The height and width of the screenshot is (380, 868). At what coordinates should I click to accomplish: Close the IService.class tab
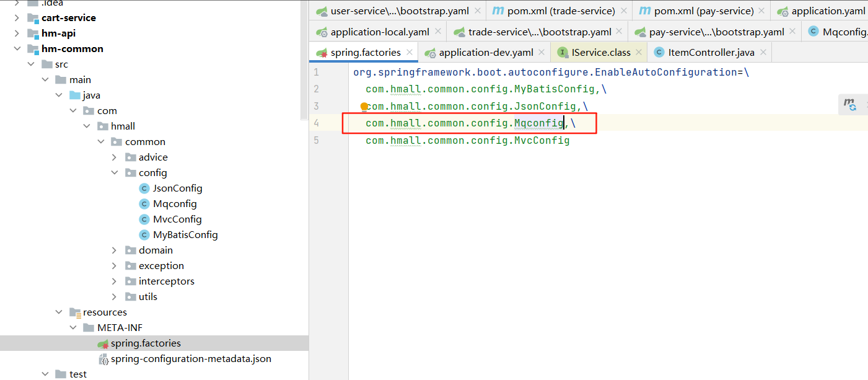click(x=639, y=53)
